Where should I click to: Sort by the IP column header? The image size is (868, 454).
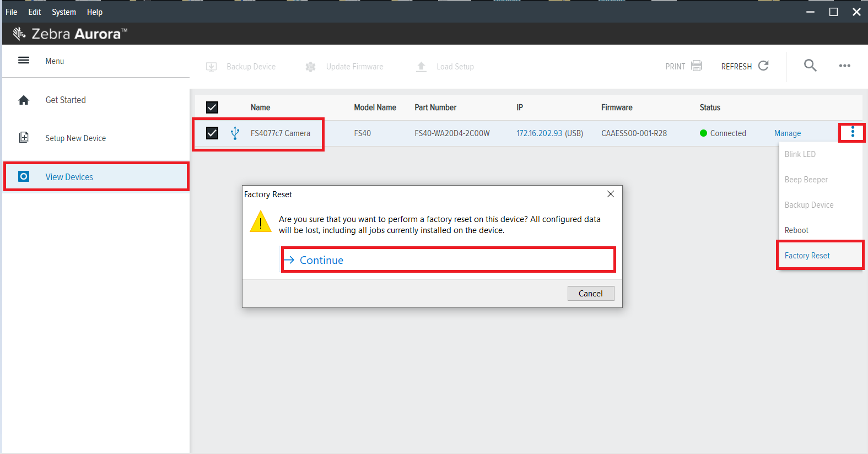[x=520, y=107]
